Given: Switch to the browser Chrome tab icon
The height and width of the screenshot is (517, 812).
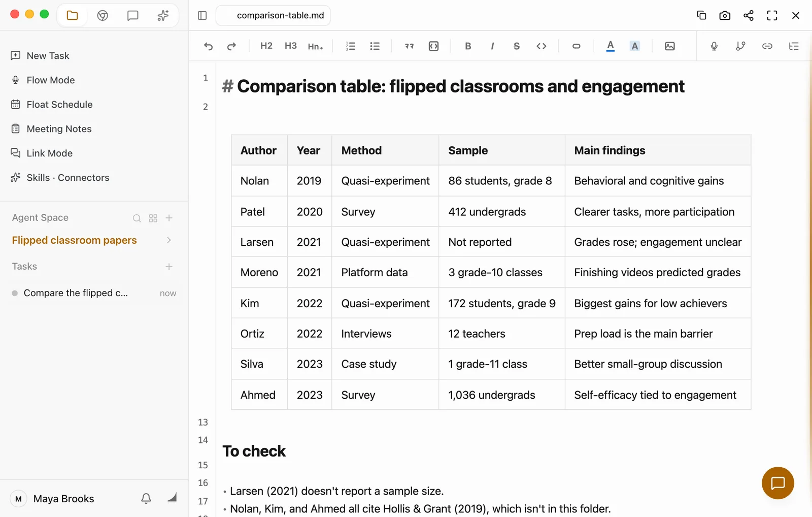Looking at the screenshot, I should tap(103, 15).
